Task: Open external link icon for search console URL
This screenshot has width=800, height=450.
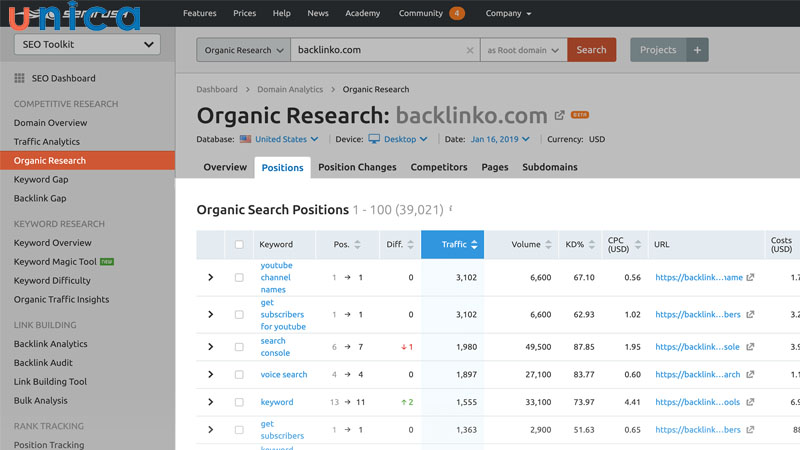Action: (x=750, y=346)
